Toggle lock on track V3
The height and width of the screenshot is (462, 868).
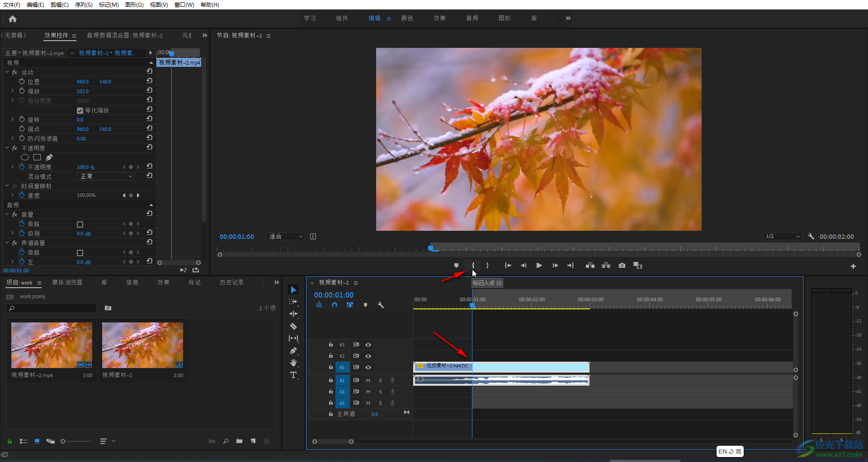click(331, 345)
